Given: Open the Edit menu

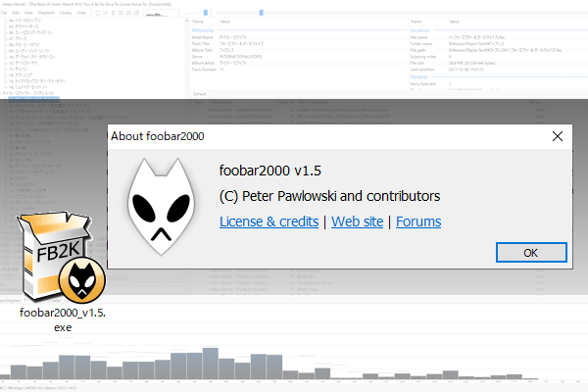Looking at the screenshot, I should point(16,13).
